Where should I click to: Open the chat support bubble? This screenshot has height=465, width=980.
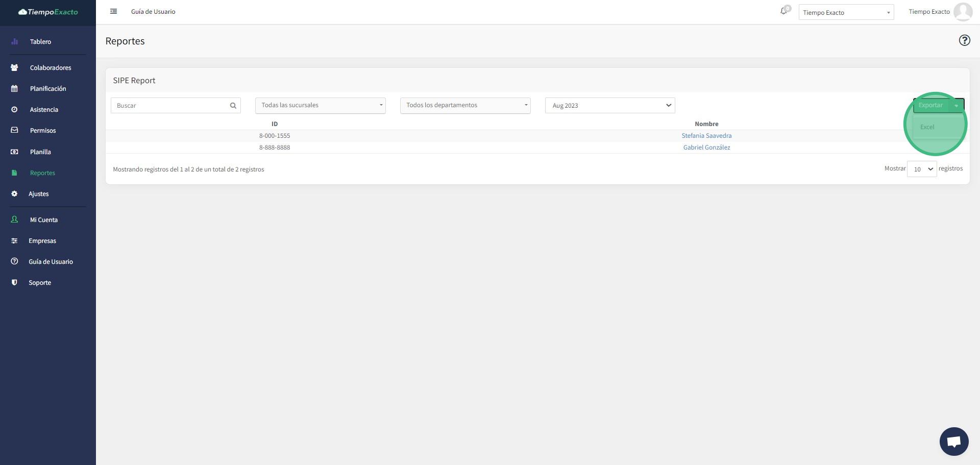click(x=953, y=441)
